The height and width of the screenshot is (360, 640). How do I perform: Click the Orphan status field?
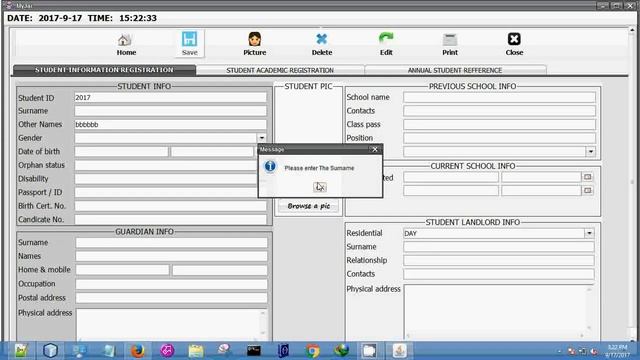click(x=166, y=165)
